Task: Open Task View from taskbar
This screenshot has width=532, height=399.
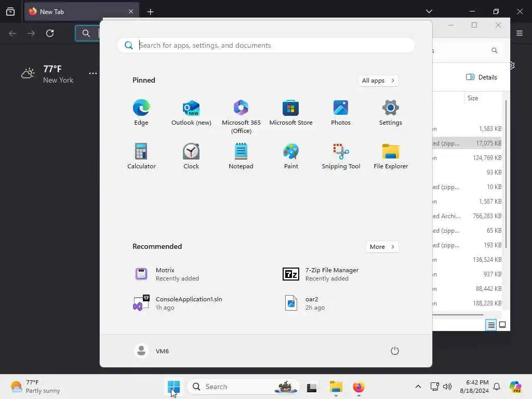Action: (x=312, y=387)
